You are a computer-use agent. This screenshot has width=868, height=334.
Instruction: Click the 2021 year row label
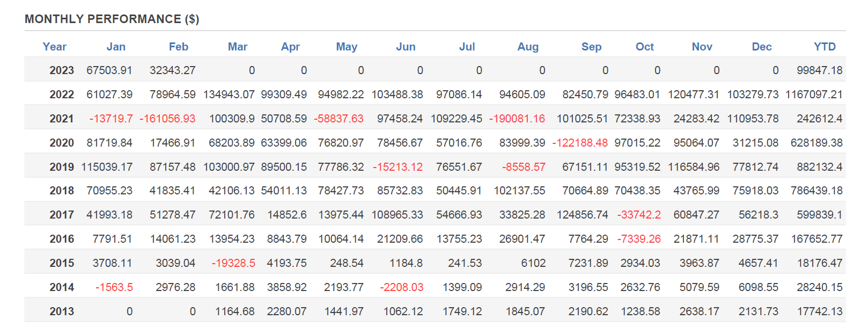click(x=62, y=119)
